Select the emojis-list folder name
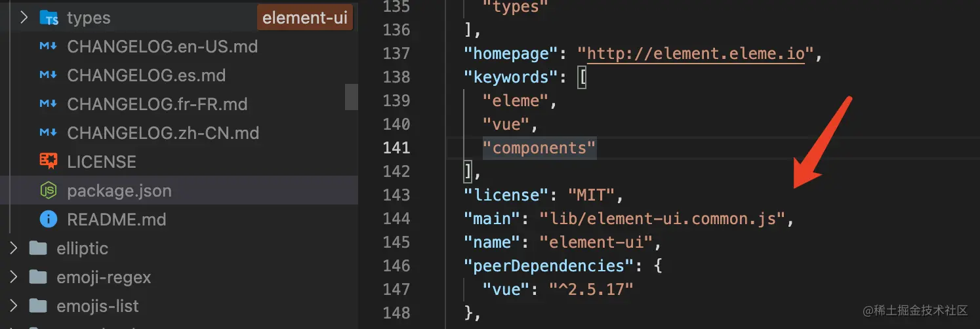 98,306
